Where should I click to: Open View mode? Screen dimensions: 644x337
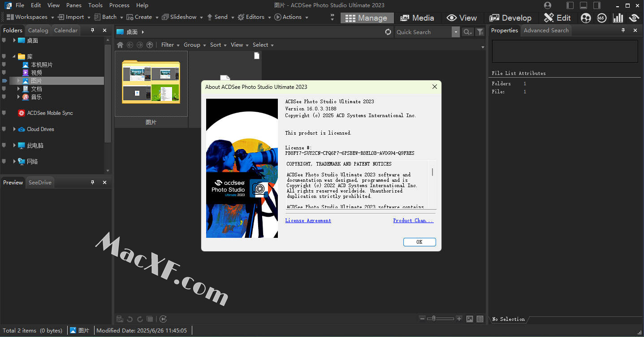click(x=462, y=18)
